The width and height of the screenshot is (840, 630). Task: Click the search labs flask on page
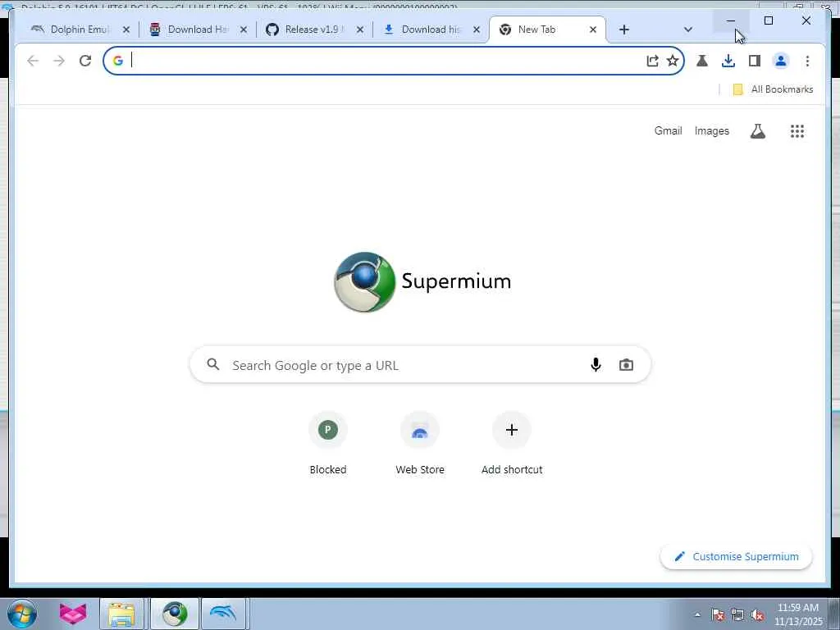(x=757, y=131)
